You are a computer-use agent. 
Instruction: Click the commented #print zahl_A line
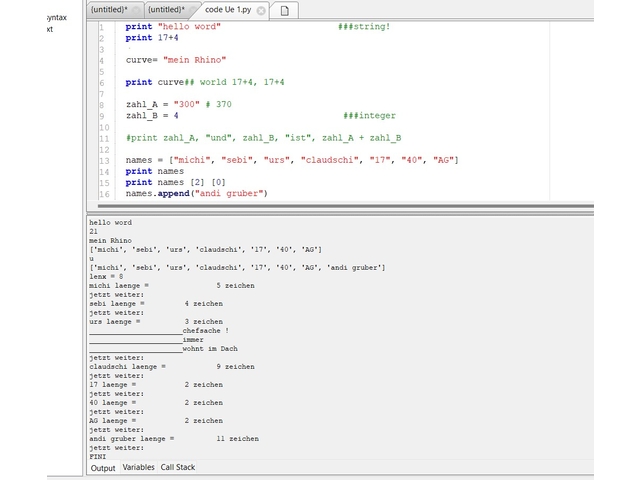coord(264,138)
